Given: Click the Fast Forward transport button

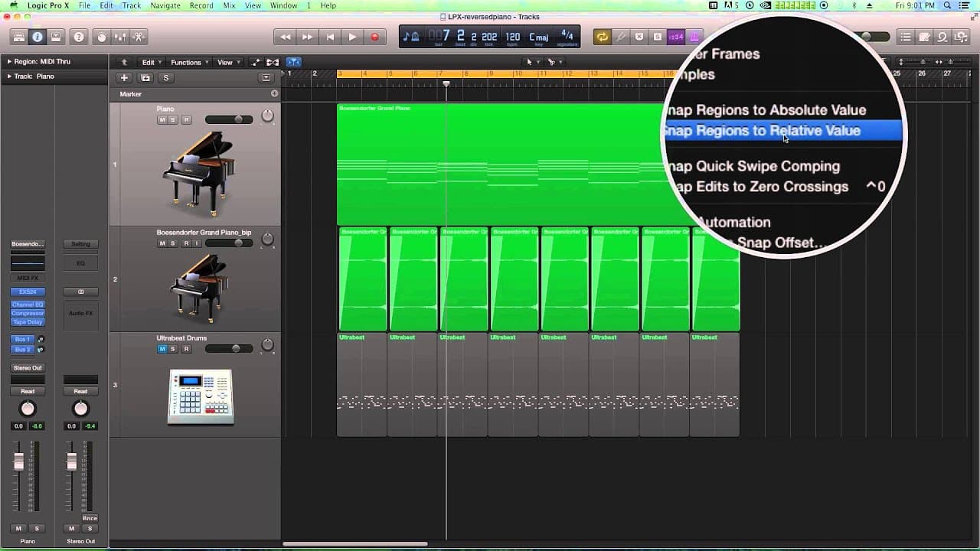Looking at the screenshot, I should pos(307,37).
